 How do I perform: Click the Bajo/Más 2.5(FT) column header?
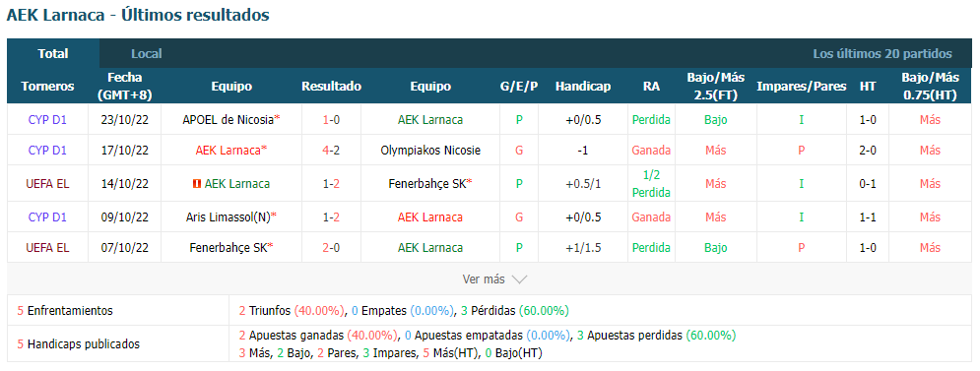[x=716, y=87]
